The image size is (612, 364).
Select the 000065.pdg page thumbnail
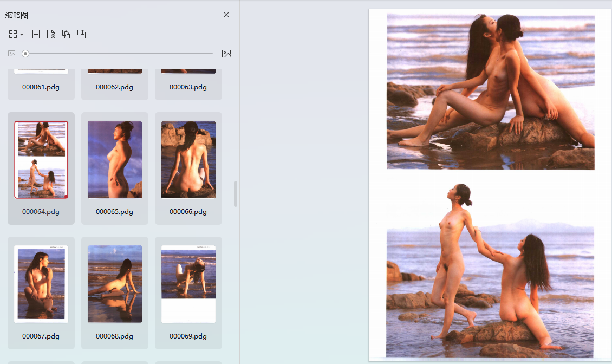115,160
